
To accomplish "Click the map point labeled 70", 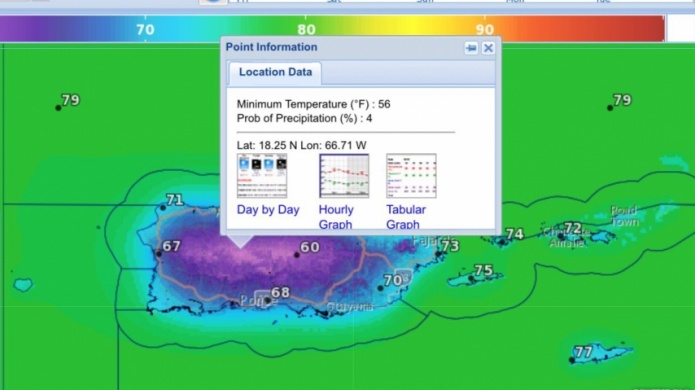I will tap(380, 288).
